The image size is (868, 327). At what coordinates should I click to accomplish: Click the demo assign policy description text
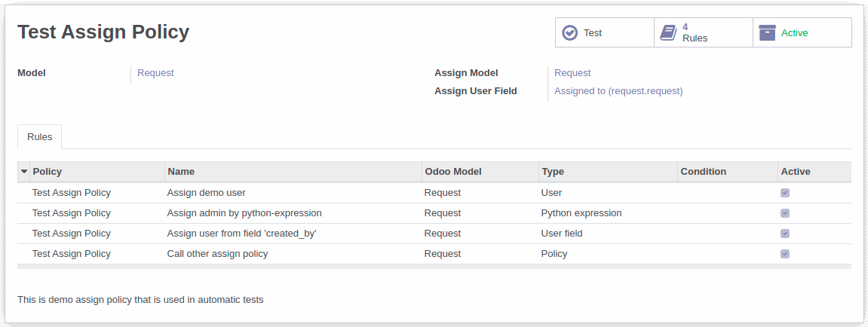pos(140,300)
